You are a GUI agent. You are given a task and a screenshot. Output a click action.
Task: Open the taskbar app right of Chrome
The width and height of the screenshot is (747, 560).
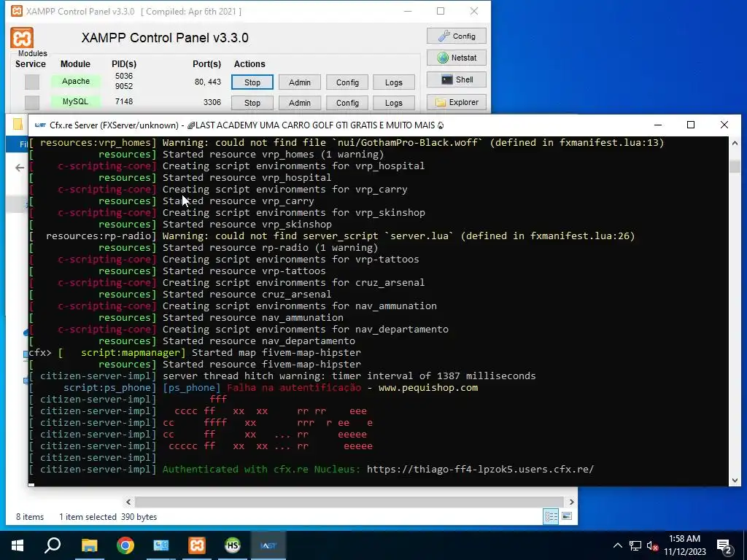[161, 545]
